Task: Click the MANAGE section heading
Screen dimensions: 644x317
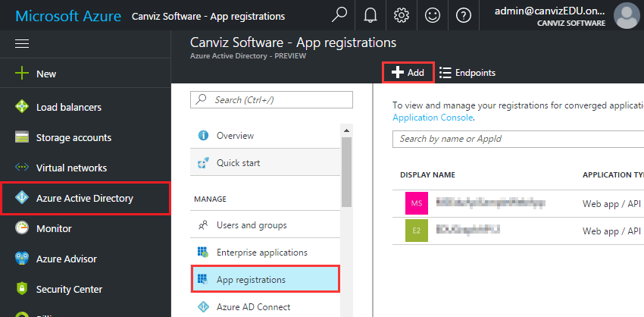Action: [x=210, y=199]
